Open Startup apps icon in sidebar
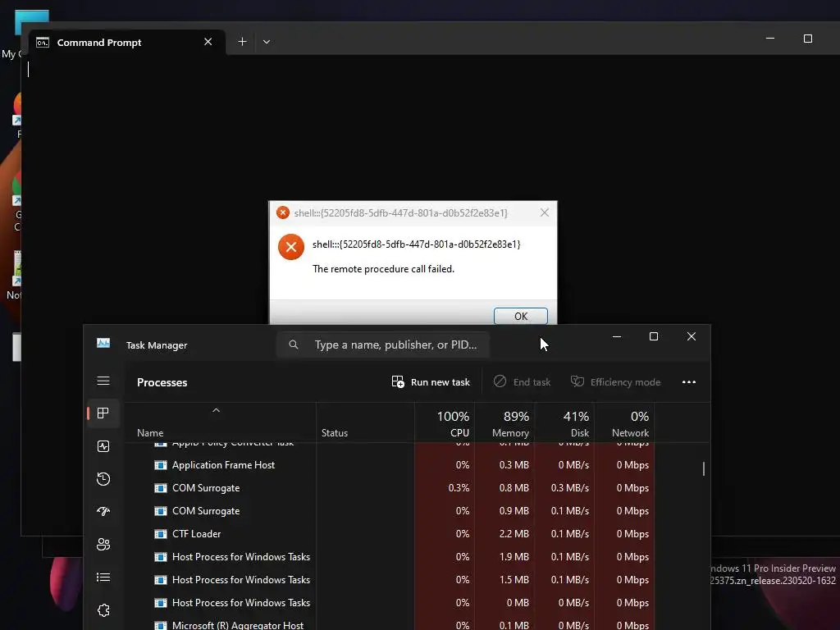840x630 pixels. coord(103,512)
